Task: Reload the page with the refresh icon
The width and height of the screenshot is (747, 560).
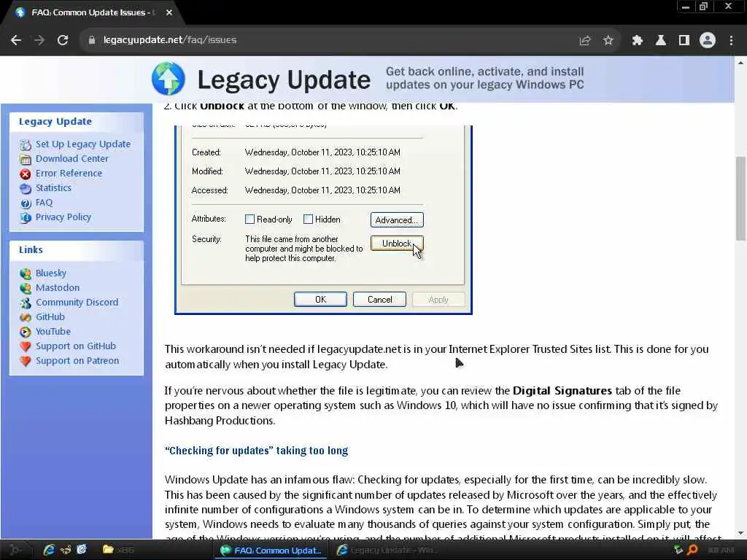Action: coord(63,40)
